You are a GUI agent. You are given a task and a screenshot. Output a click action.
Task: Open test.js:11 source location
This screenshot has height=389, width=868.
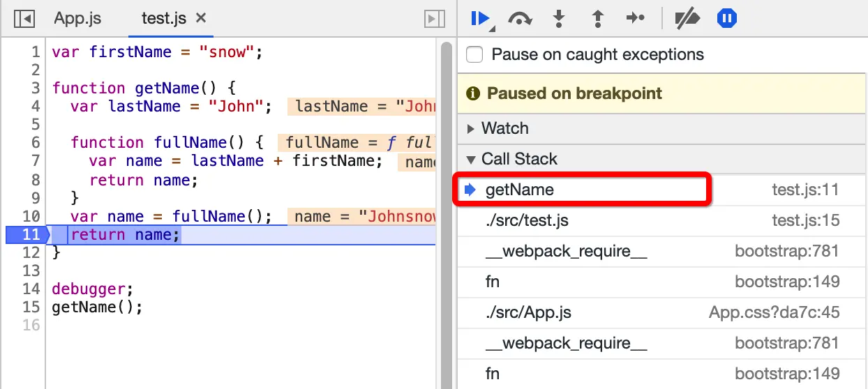805,190
